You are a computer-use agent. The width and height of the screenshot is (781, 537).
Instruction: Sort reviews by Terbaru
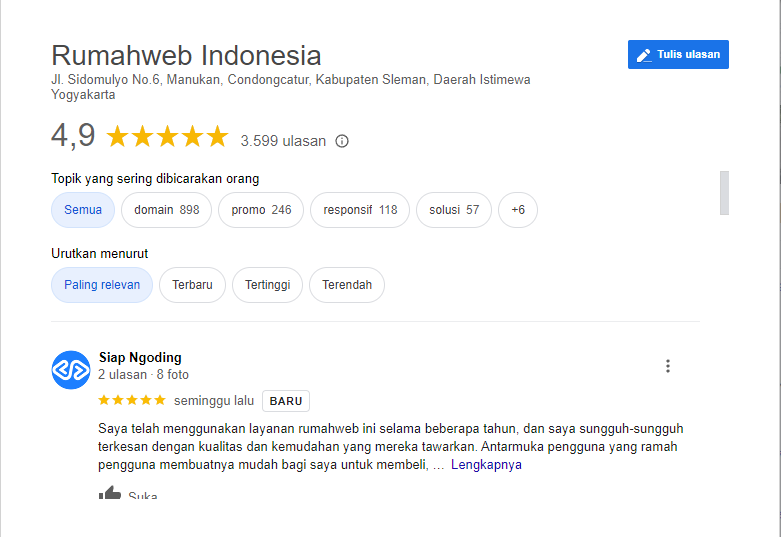point(192,285)
